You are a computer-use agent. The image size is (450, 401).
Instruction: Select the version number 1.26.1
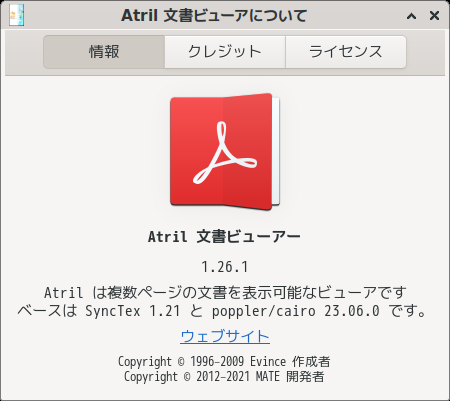point(225,267)
